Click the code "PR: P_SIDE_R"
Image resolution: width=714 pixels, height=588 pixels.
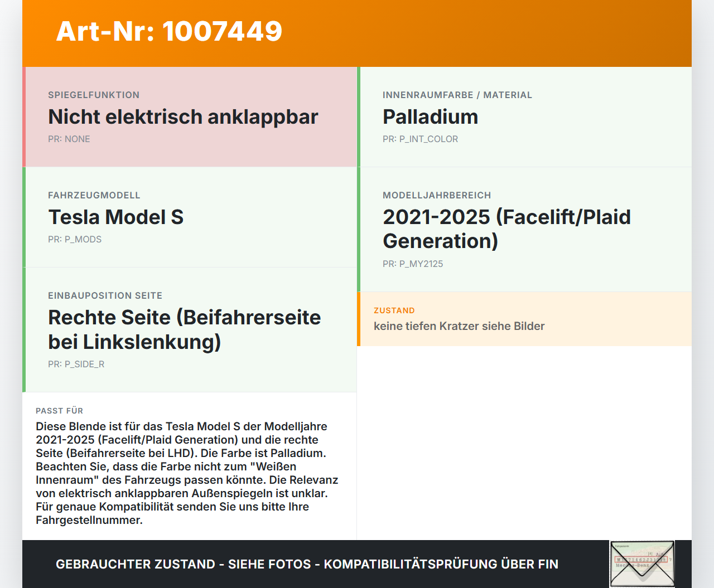(76, 364)
